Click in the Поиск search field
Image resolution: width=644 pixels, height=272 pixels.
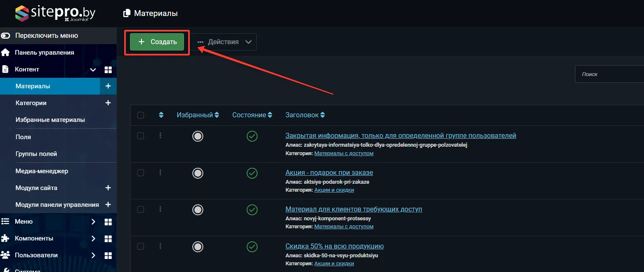tap(608, 74)
